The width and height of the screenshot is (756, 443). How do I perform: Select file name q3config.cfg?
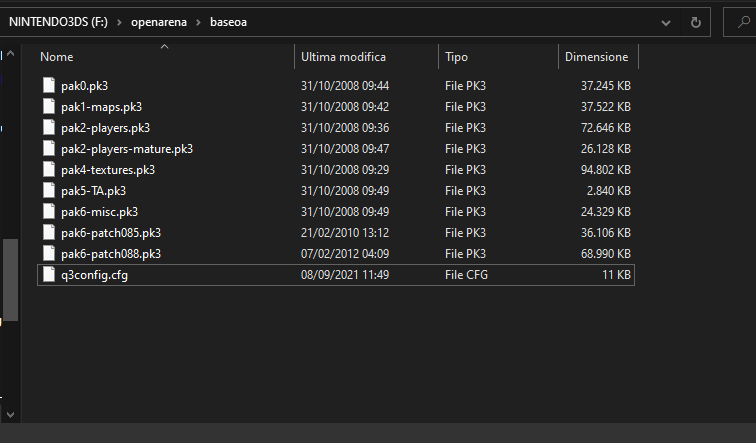coord(94,275)
